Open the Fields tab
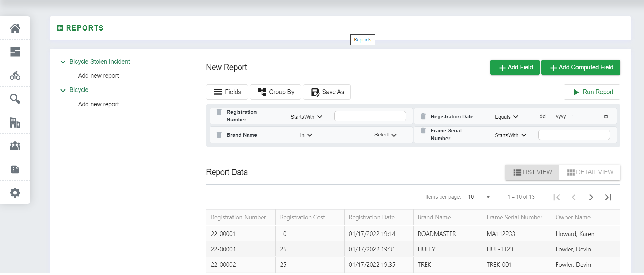644x275 pixels. [x=227, y=92]
